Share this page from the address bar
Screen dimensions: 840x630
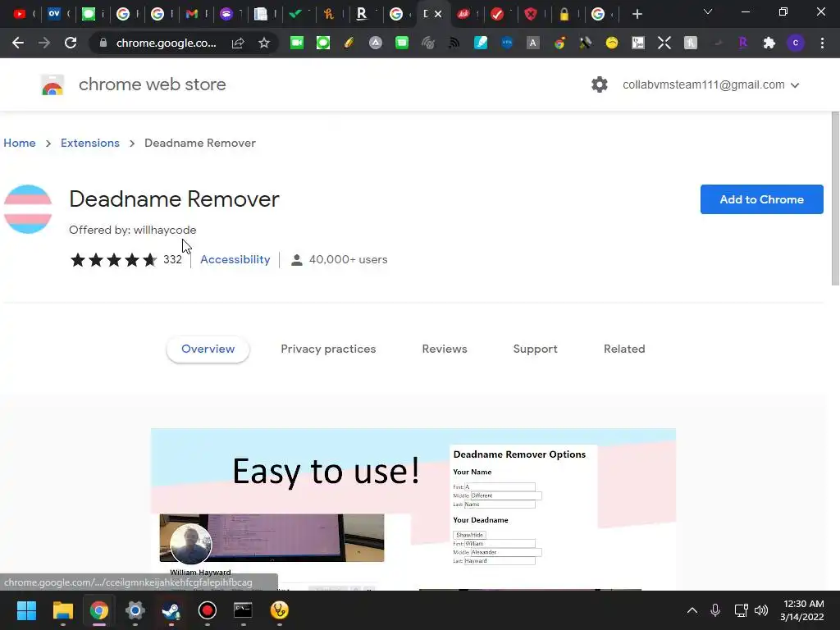(x=238, y=43)
